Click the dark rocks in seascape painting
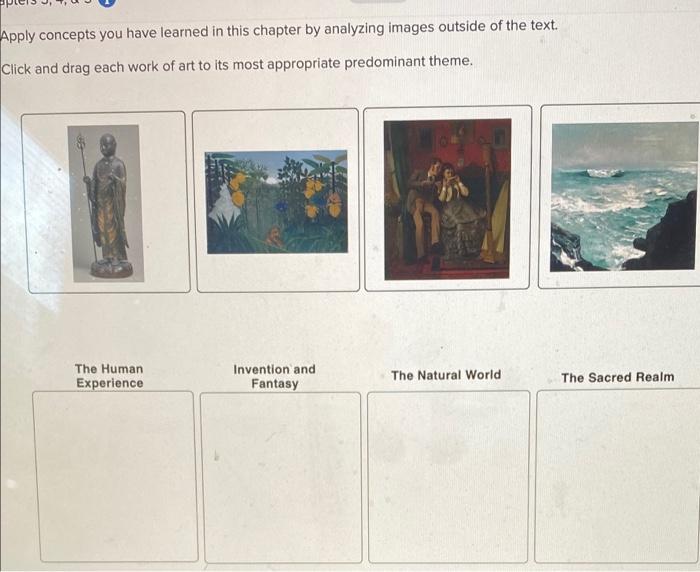Viewport: 700px width, 572px height. tap(665, 237)
